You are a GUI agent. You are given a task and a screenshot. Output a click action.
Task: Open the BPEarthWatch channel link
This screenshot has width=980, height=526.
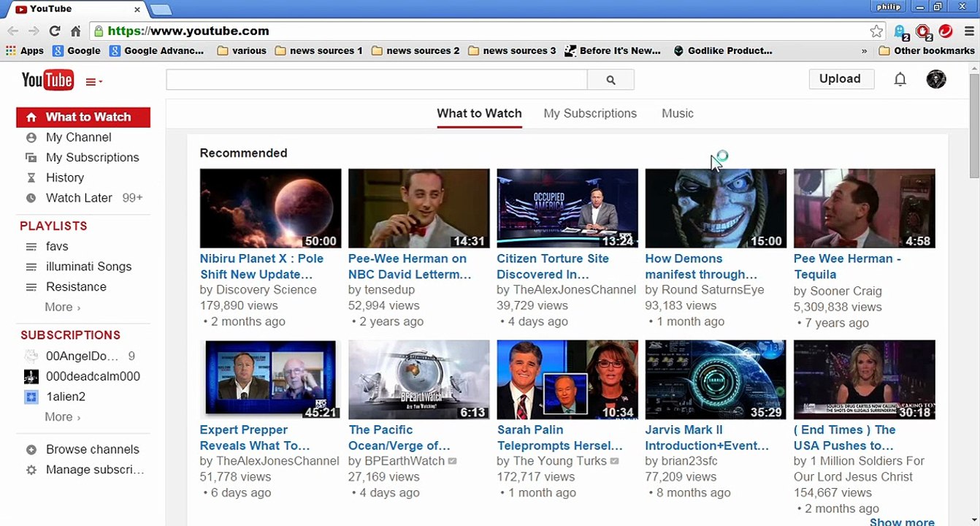tap(405, 461)
